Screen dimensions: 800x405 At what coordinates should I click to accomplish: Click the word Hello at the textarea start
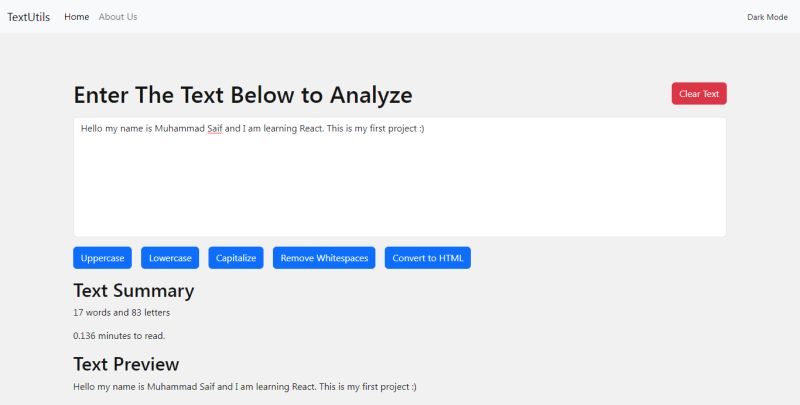pos(92,129)
